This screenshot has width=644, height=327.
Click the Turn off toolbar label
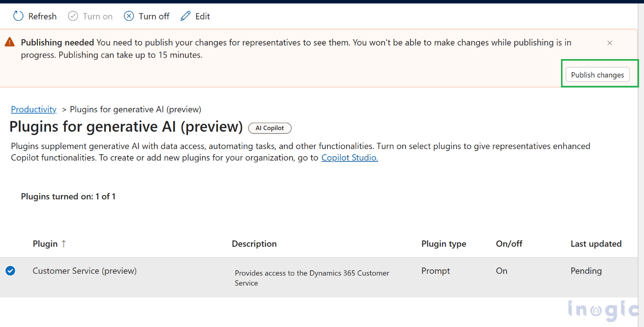154,16
